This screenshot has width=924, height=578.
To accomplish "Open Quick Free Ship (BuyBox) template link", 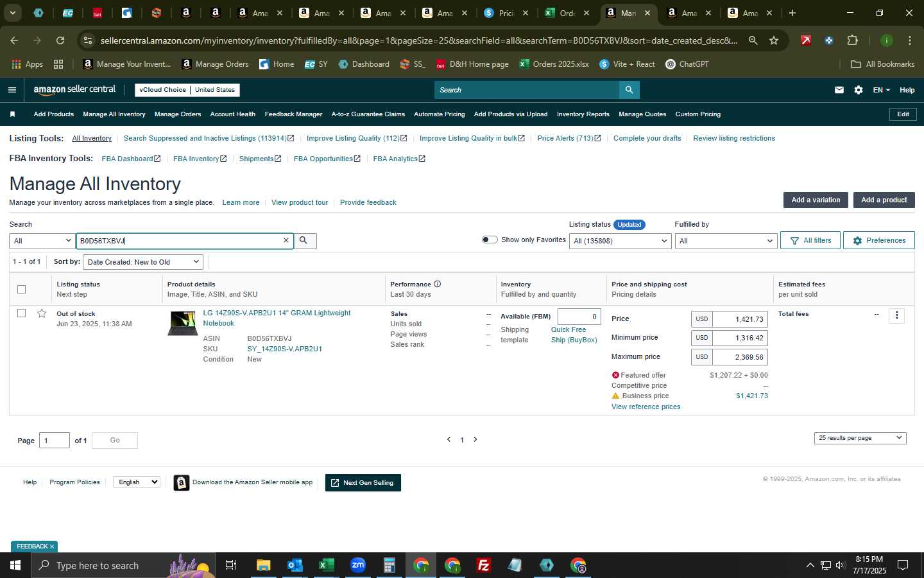I will click(x=574, y=335).
